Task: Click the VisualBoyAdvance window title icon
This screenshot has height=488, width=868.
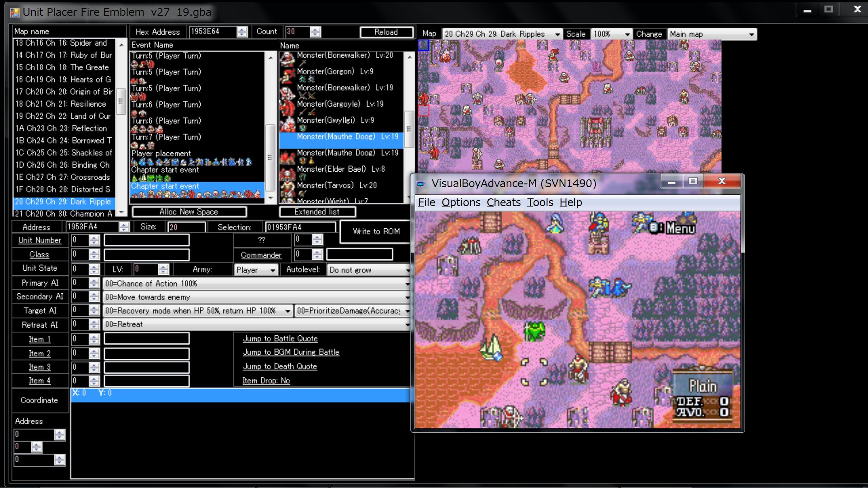Action: click(421, 183)
